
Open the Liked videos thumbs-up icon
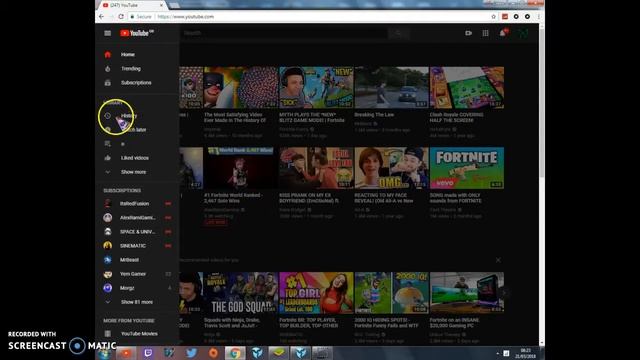pos(108,158)
